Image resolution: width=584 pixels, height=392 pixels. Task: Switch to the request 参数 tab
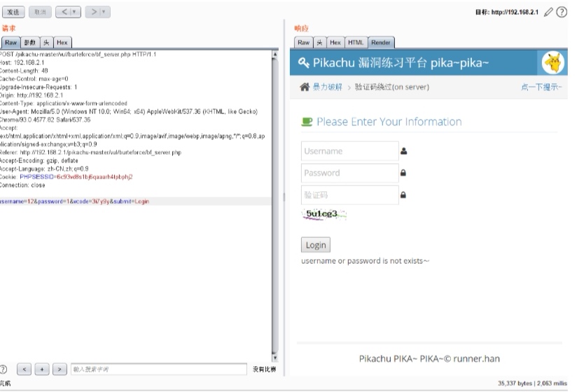tap(30, 43)
